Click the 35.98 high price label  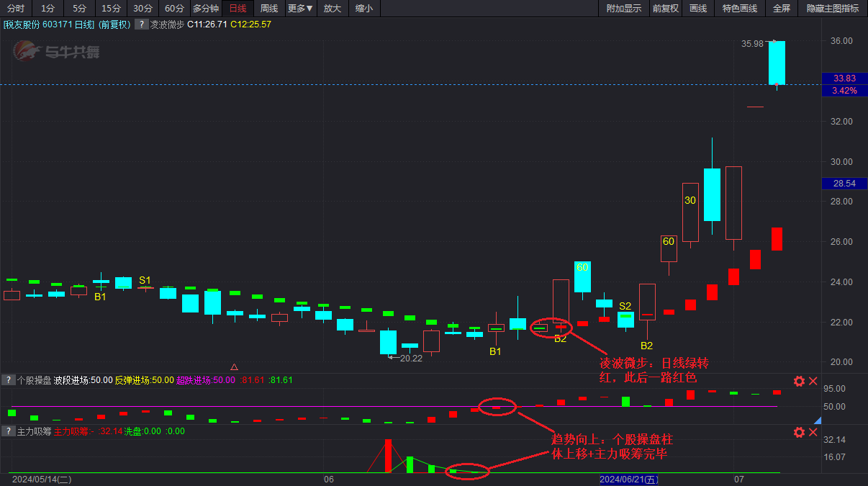coord(753,44)
